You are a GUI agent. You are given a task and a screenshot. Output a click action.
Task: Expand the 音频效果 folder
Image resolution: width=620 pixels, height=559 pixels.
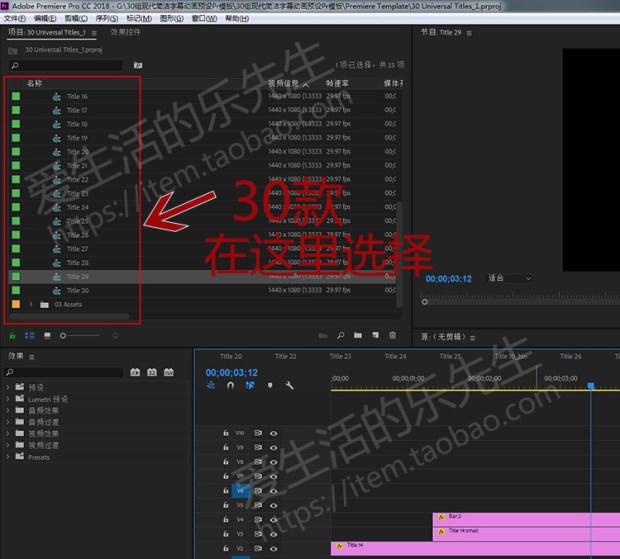tap(8, 410)
